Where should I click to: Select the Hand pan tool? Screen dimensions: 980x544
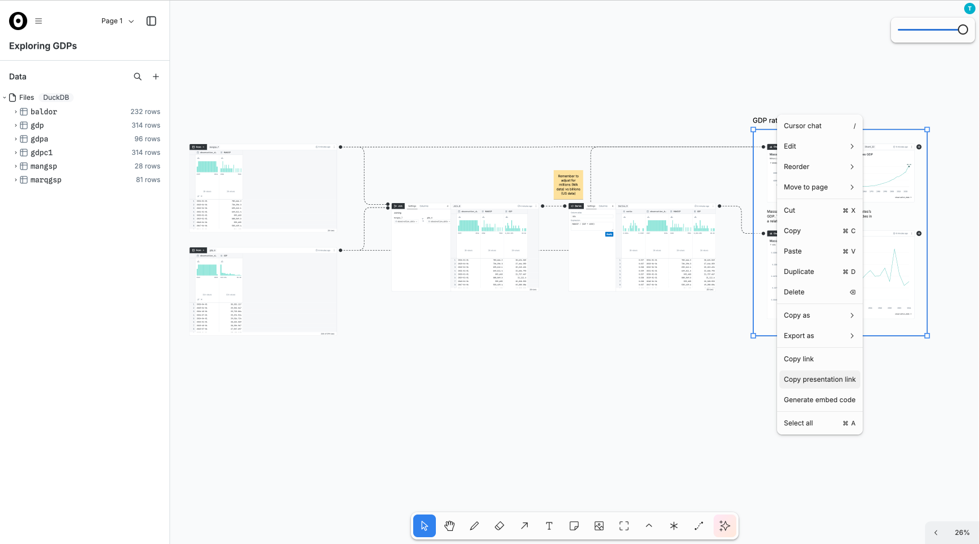(x=449, y=526)
